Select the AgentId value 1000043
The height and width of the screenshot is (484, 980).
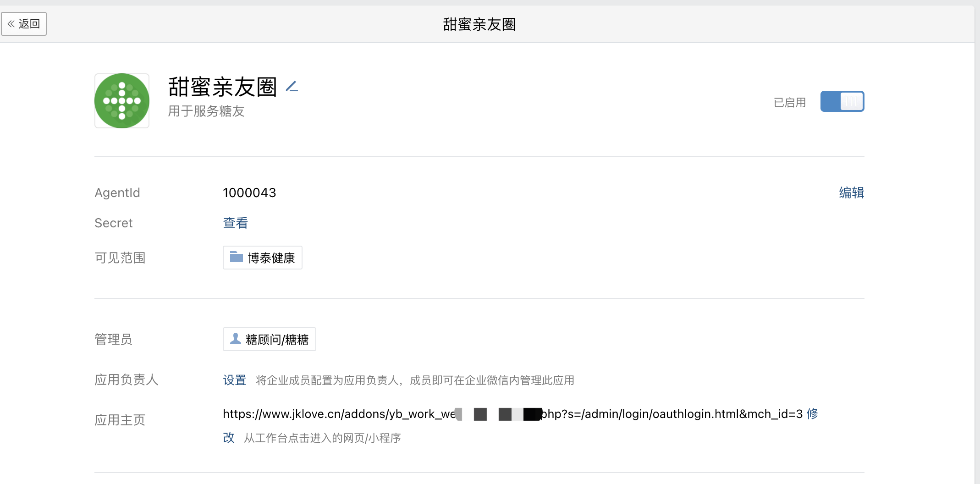pyautogui.click(x=249, y=192)
